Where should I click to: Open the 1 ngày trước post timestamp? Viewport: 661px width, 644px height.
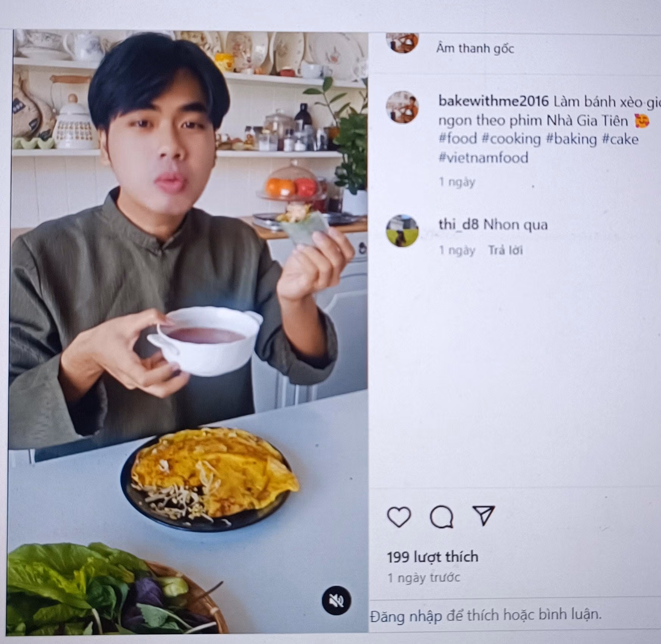pyautogui.click(x=424, y=578)
